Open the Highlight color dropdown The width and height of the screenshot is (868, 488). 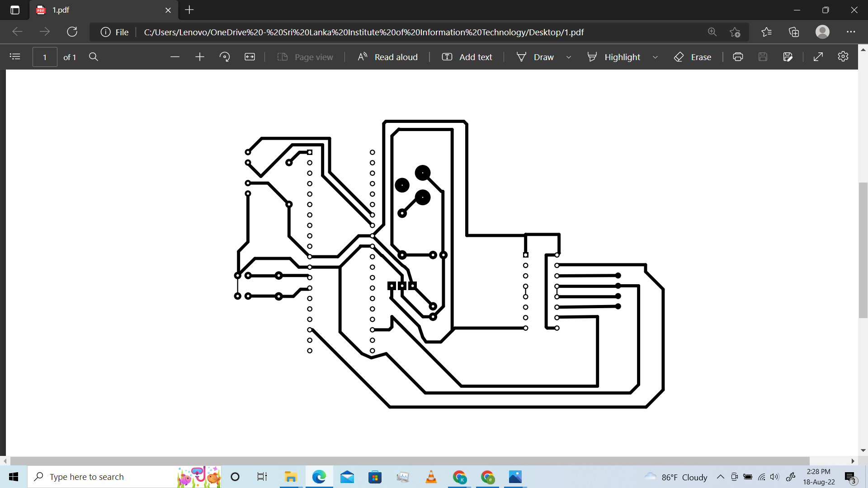(656, 57)
